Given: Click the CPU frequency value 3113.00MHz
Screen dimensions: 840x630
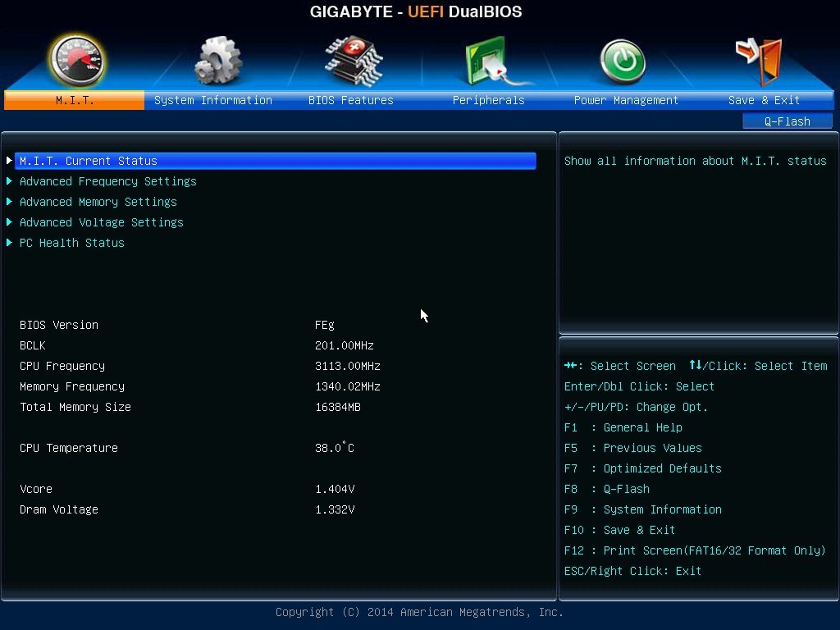Looking at the screenshot, I should 348,367.
